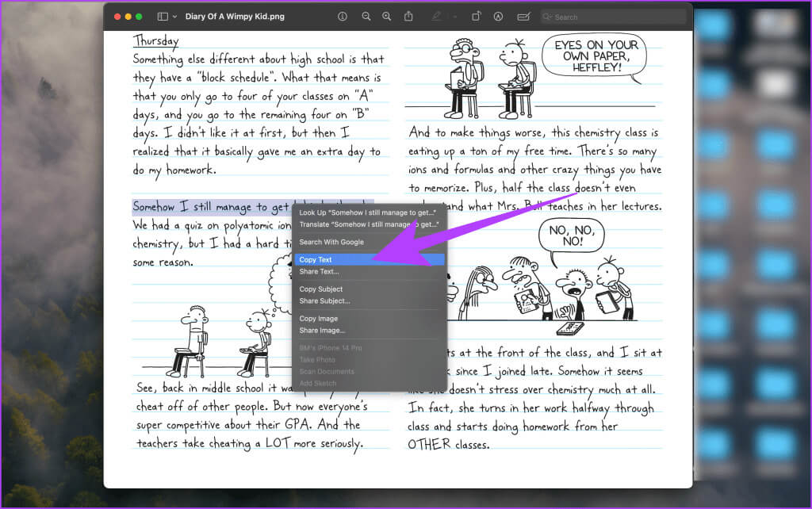This screenshot has width=812, height=509.
Task: Choose Share Text… in the context menu
Action: click(x=370, y=272)
